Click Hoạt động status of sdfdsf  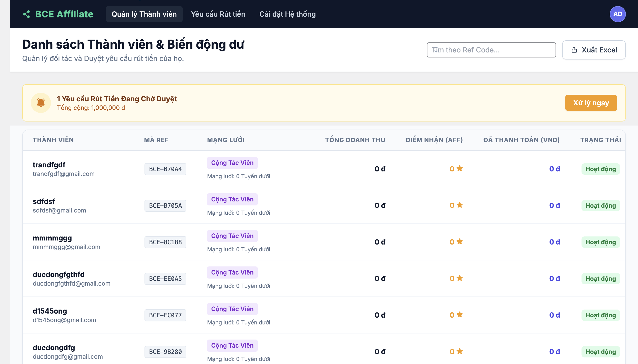(x=601, y=205)
